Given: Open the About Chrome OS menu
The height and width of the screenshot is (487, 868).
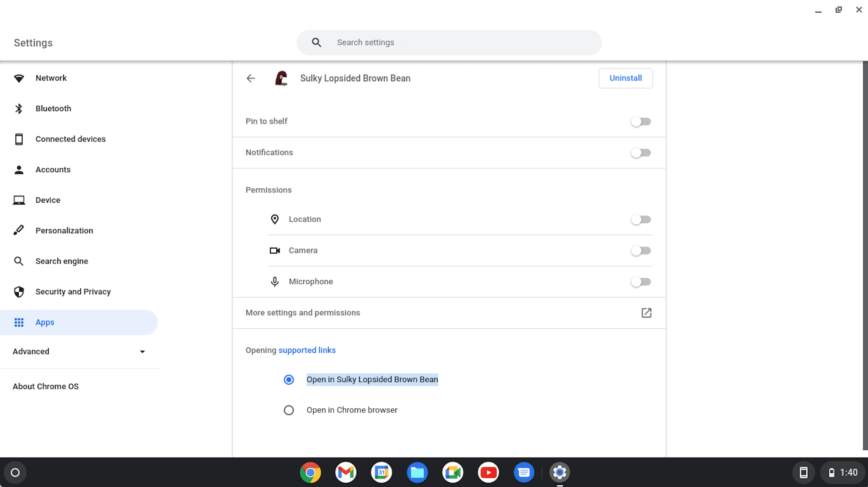Looking at the screenshot, I should coord(45,386).
